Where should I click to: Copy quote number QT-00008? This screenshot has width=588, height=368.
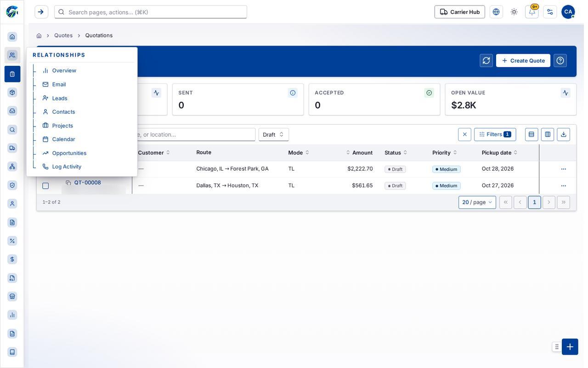pos(68,183)
